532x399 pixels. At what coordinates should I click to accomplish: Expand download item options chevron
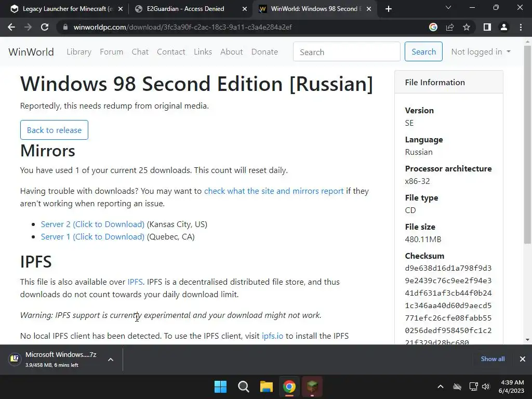[111, 360]
